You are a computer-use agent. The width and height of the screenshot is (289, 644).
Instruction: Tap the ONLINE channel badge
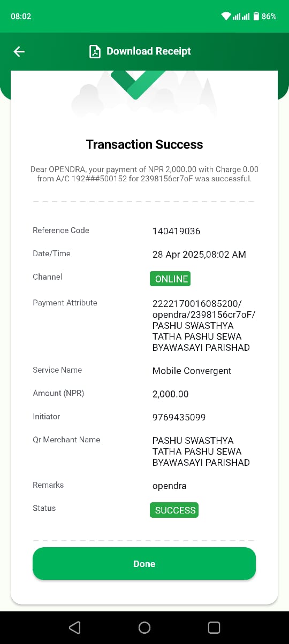point(170,279)
